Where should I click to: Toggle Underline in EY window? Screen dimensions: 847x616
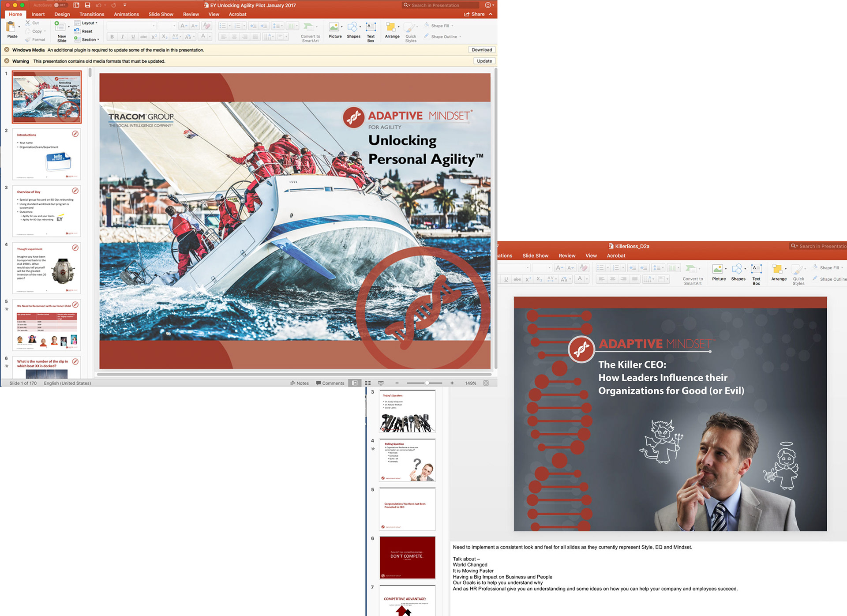pyautogui.click(x=133, y=37)
